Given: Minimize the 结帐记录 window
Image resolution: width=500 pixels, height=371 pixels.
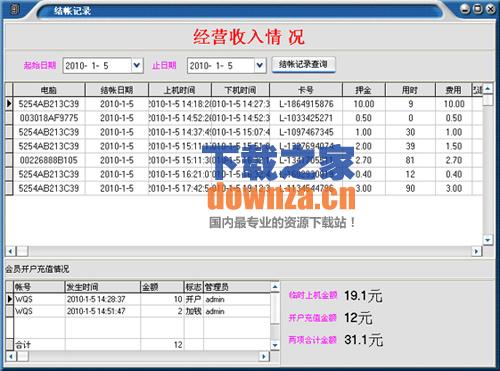Looking at the screenshot, I should [x=465, y=9].
